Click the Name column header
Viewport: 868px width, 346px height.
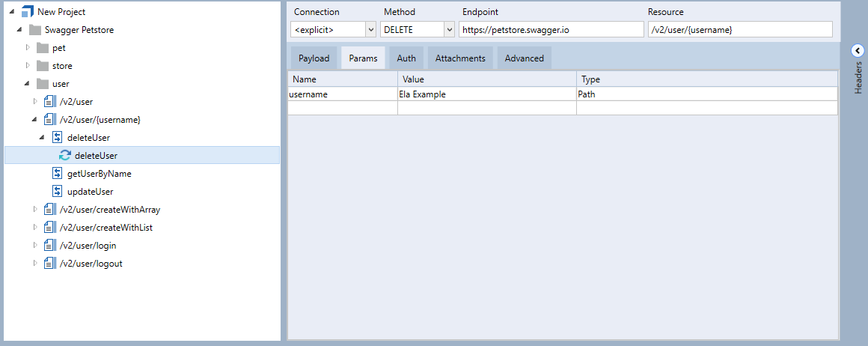(x=343, y=79)
